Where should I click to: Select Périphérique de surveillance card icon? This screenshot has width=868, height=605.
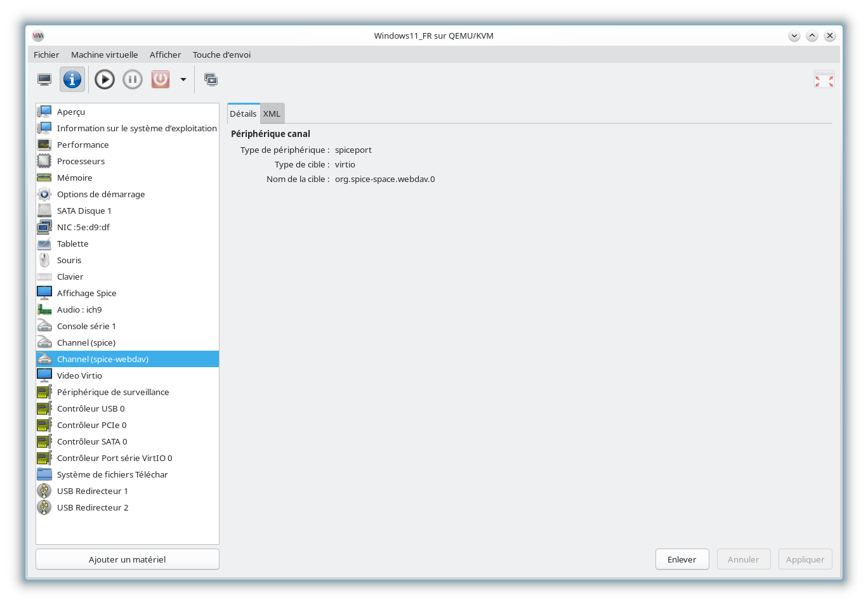click(x=44, y=392)
